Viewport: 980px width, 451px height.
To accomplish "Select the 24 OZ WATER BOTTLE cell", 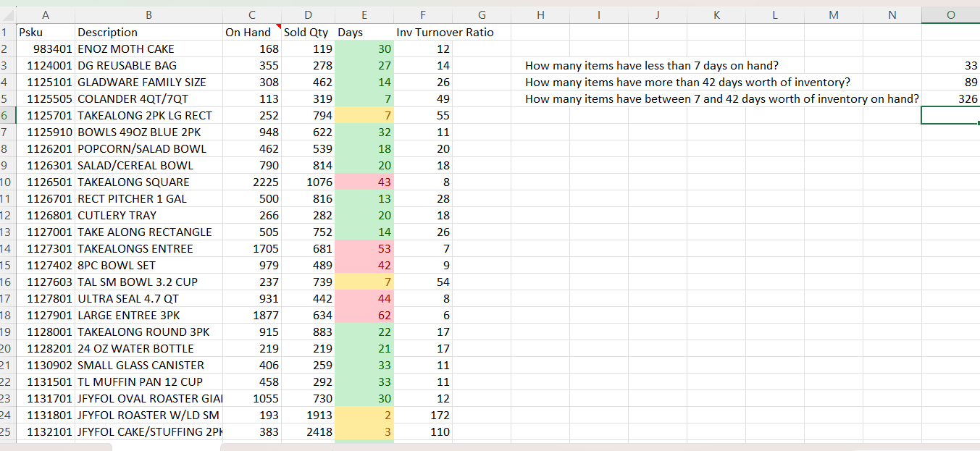I will 148,348.
